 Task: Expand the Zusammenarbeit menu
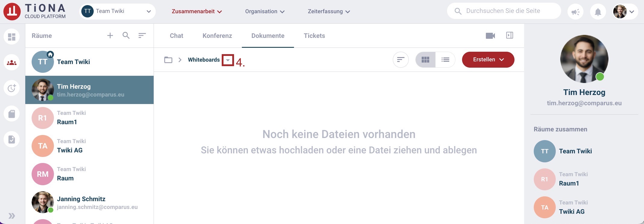pos(197,11)
